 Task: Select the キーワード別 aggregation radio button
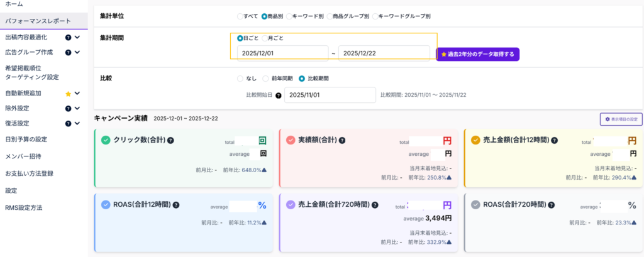point(289,16)
